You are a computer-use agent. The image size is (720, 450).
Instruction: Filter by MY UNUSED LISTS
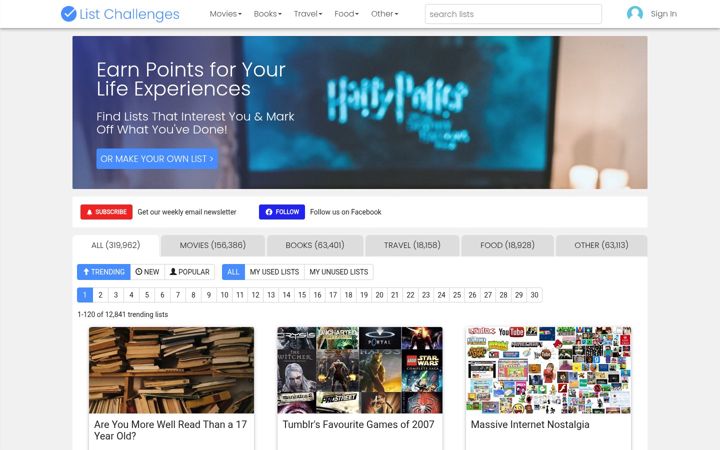point(339,272)
